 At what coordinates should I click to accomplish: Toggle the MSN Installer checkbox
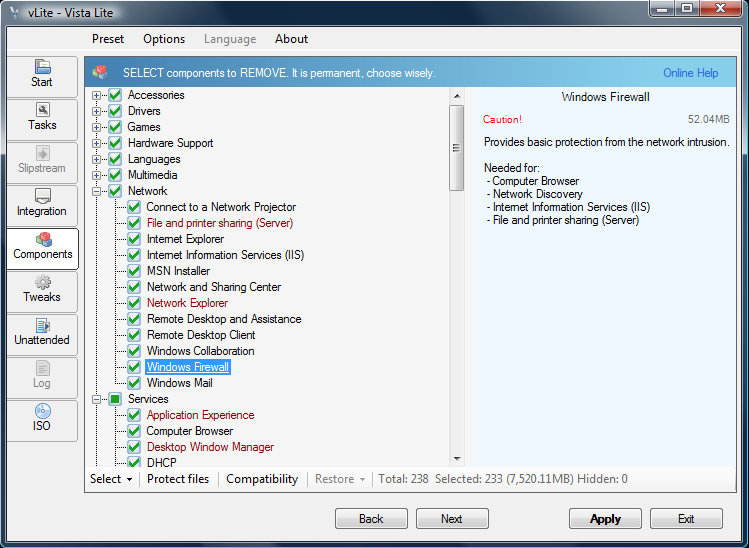tap(134, 271)
